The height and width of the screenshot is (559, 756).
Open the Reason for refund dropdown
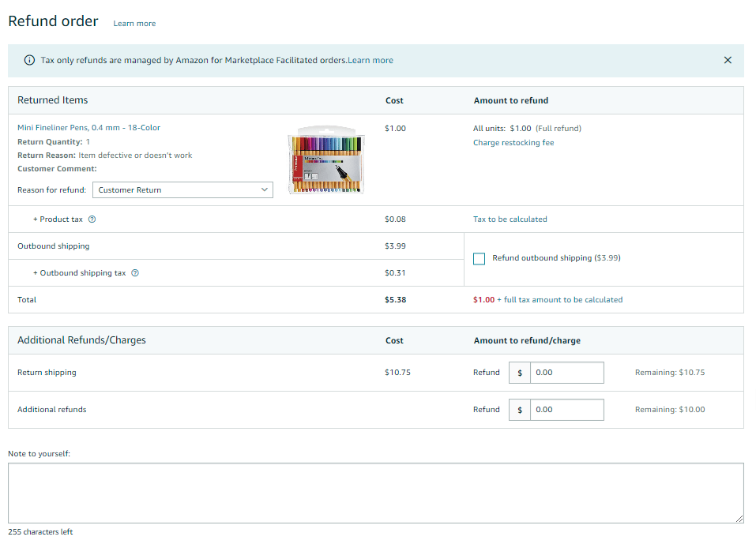point(182,189)
